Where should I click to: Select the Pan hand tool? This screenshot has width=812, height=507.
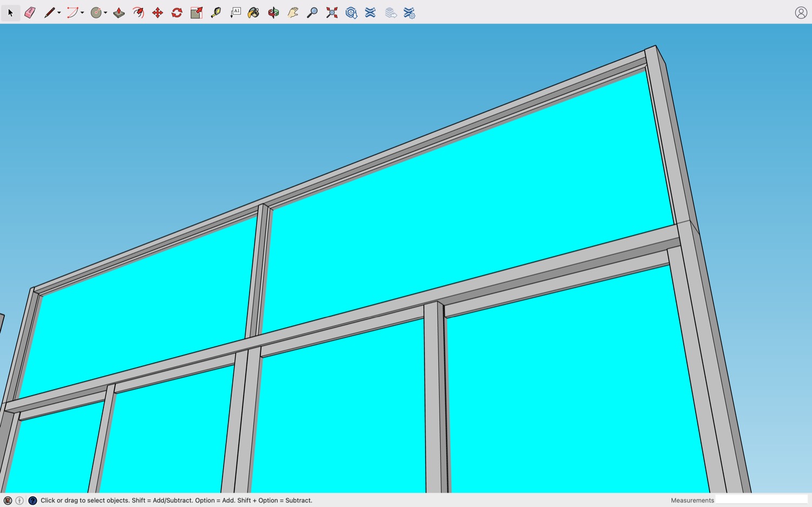[x=293, y=12]
